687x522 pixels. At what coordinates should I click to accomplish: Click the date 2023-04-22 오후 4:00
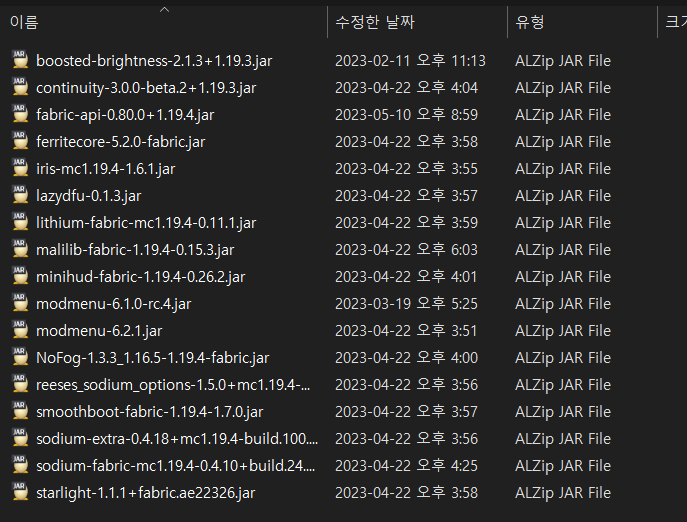(406, 358)
